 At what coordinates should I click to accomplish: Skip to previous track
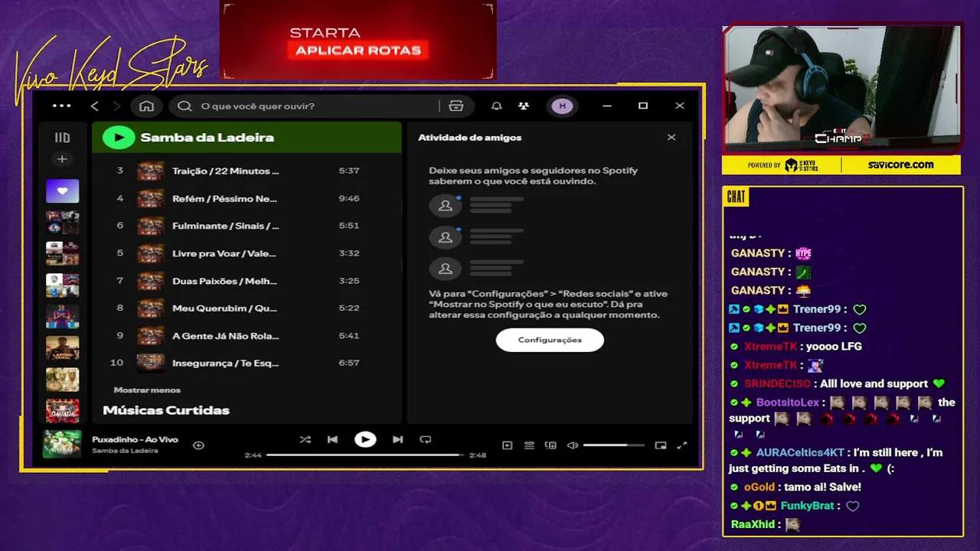332,439
